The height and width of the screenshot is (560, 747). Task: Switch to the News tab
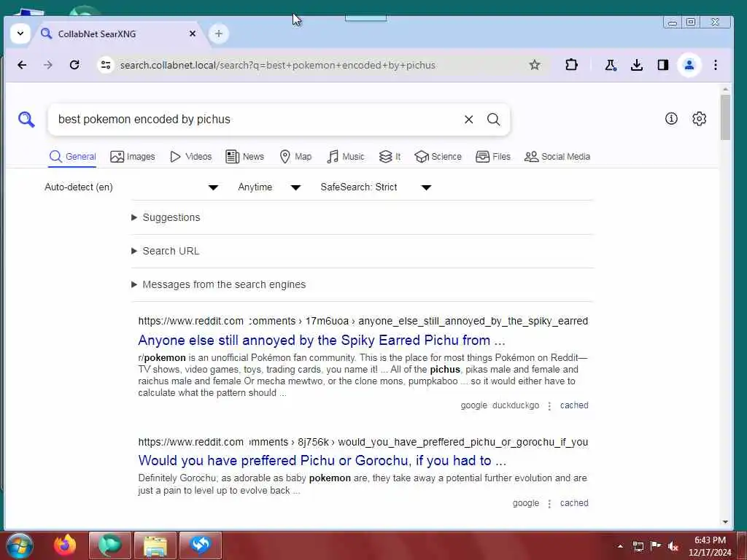click(x=244, y=157)
